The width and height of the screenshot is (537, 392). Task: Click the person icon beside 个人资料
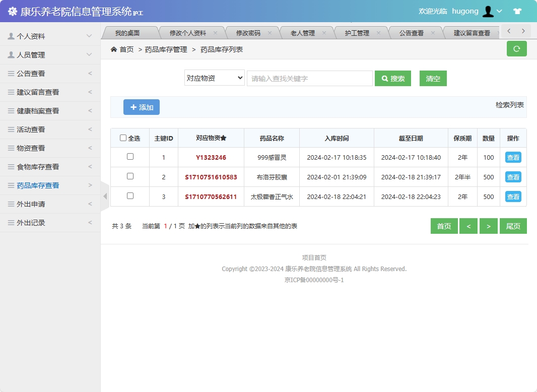(11, 36)
